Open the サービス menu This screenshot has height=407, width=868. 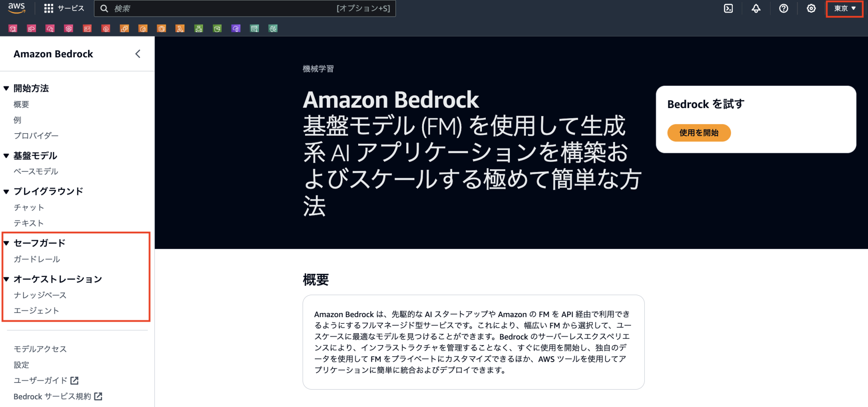tap(71, 8)
